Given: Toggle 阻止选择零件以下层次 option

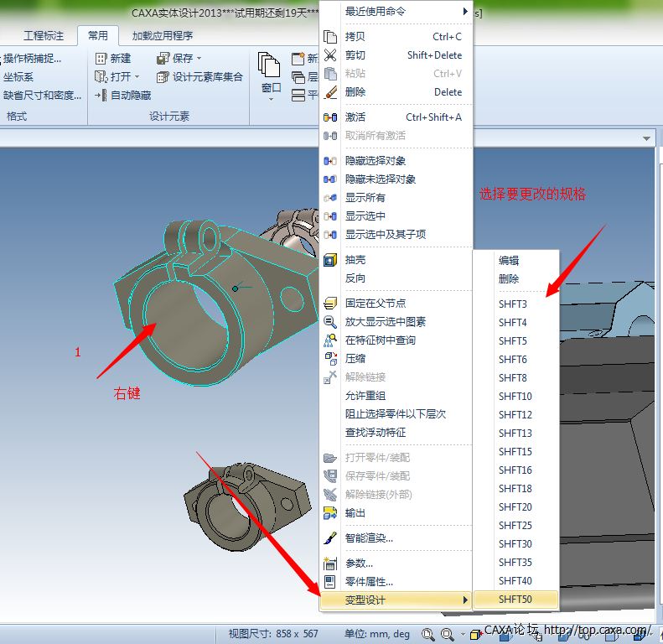Looking at the screenshot, I should click(x=395, y=414).
